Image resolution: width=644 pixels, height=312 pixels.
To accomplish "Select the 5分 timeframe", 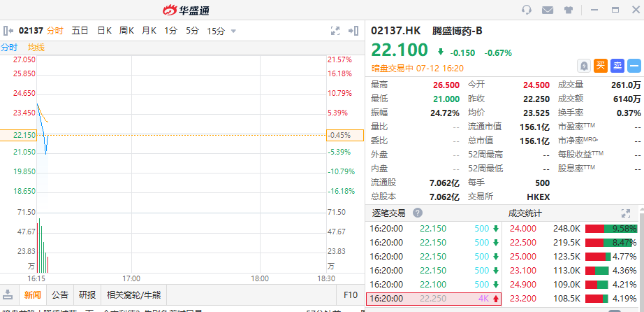I will click(x=192, y=31).
